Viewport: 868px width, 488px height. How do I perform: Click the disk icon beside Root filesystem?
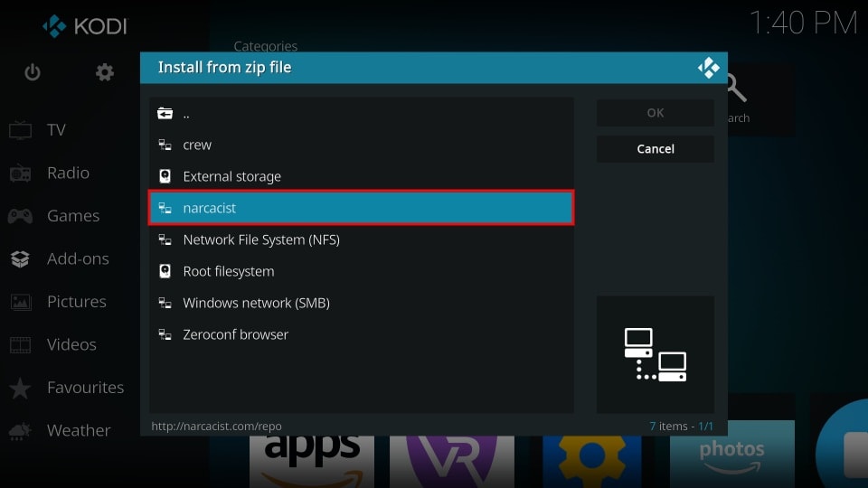pos(165,271)
